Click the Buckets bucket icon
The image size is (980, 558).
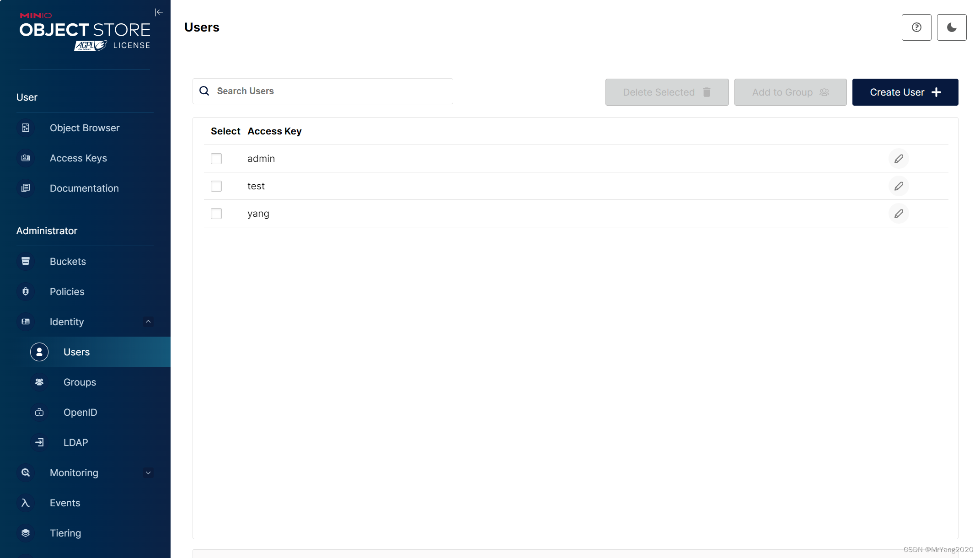coord(26,261)
